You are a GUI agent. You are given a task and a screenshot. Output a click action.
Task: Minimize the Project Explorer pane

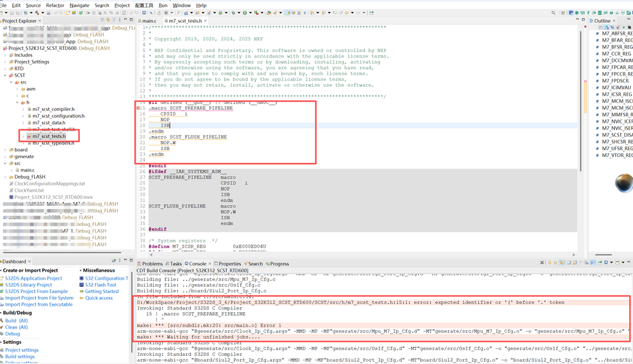pos(125,19)
